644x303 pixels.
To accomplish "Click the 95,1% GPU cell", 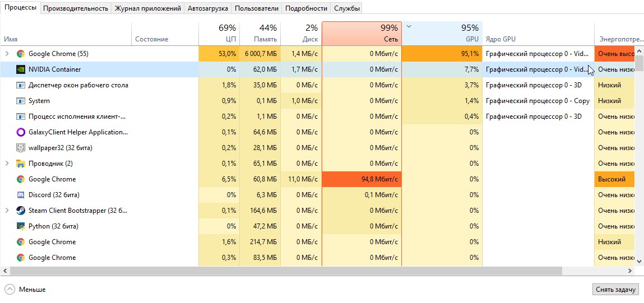I will (442, 54).
